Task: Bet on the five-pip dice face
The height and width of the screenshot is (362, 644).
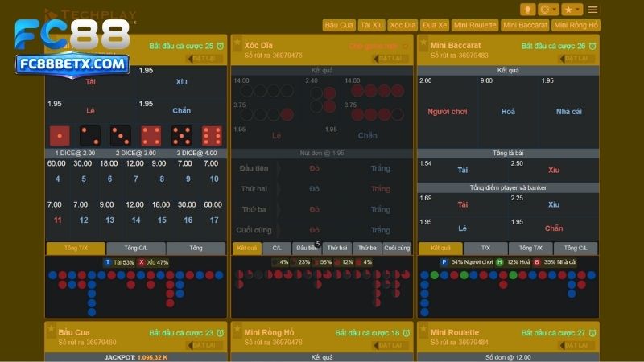Action: [x=182, y=136]
